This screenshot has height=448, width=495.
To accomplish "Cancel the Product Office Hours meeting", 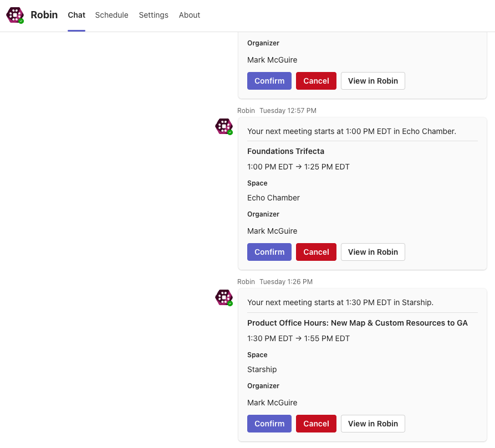I will 316,424.
